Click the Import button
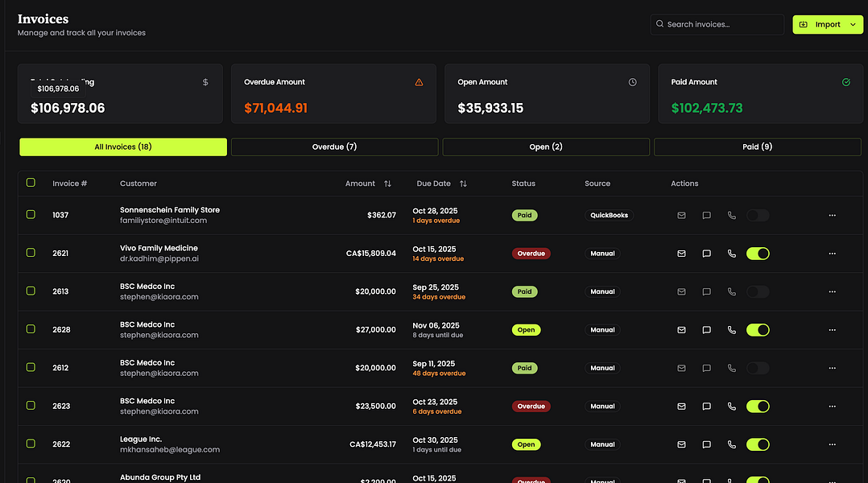The width and height of the screenshot is (868, 483). 828,24
